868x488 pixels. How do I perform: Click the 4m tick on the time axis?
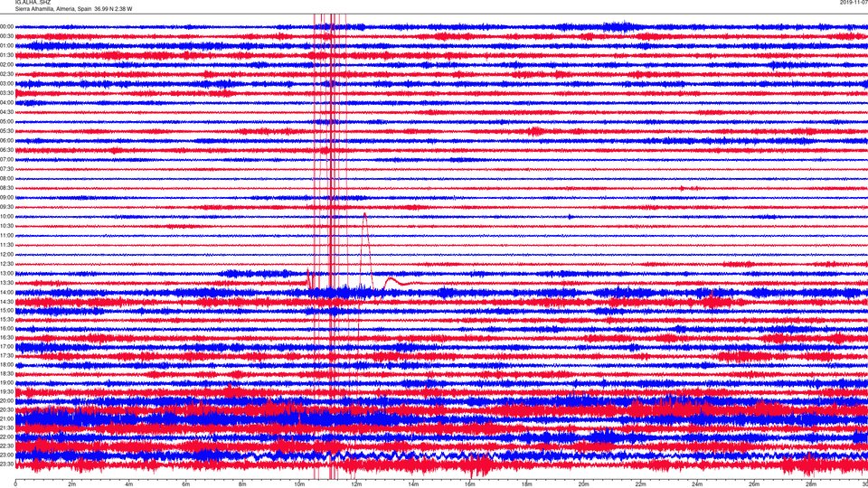(129, 484)
